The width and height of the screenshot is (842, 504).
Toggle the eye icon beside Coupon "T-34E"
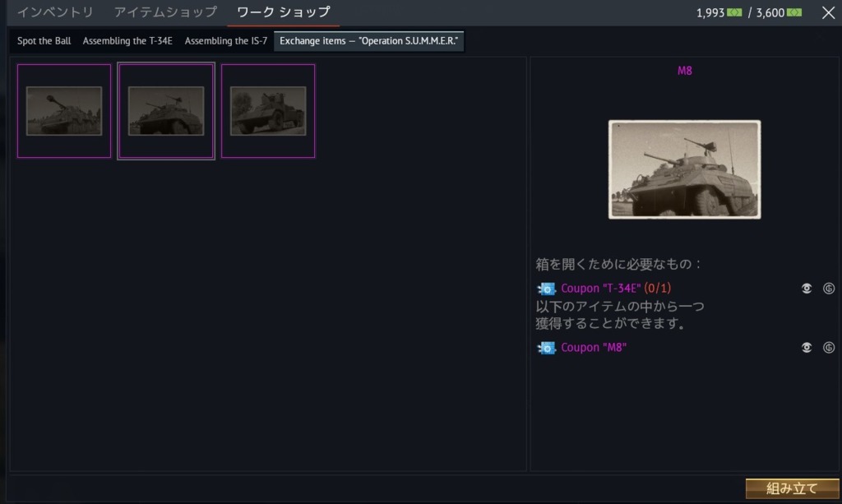(x=807, y=289)
